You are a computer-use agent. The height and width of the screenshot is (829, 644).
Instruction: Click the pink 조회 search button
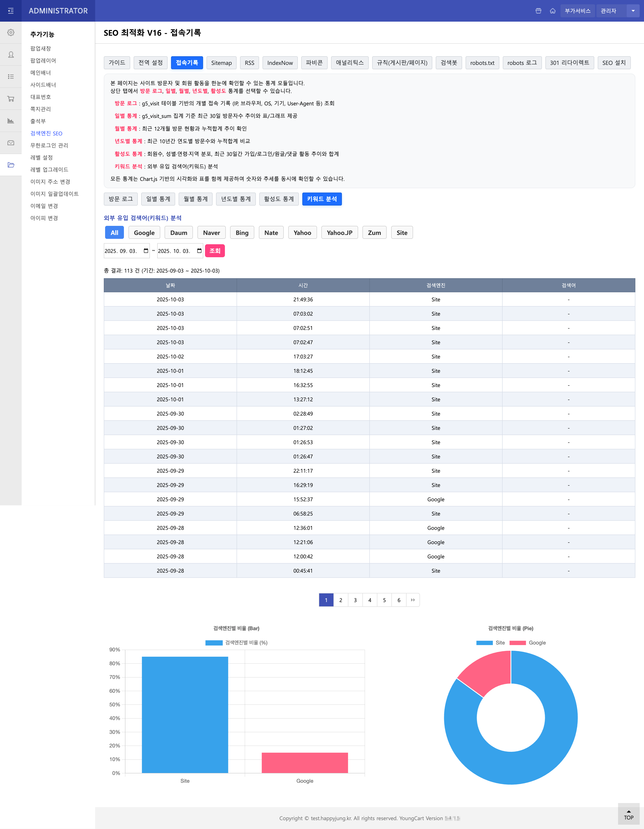point(215,251)
